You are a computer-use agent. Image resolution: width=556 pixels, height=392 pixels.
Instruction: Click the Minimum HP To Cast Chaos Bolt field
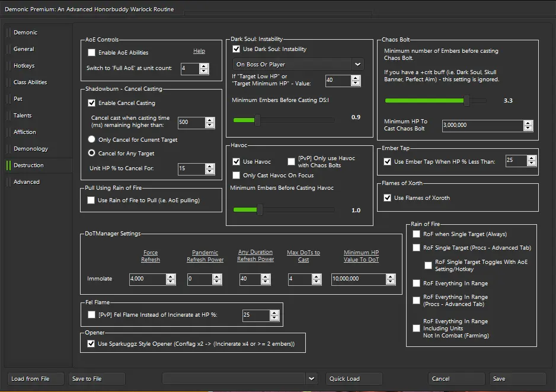pos(482,125)
